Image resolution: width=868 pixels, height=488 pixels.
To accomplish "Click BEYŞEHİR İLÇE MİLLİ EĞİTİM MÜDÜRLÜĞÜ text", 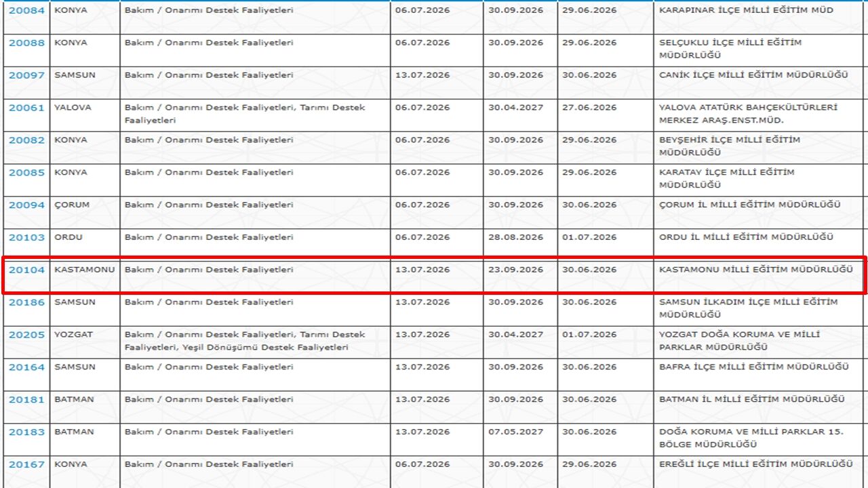I will (x=729, y=146).
